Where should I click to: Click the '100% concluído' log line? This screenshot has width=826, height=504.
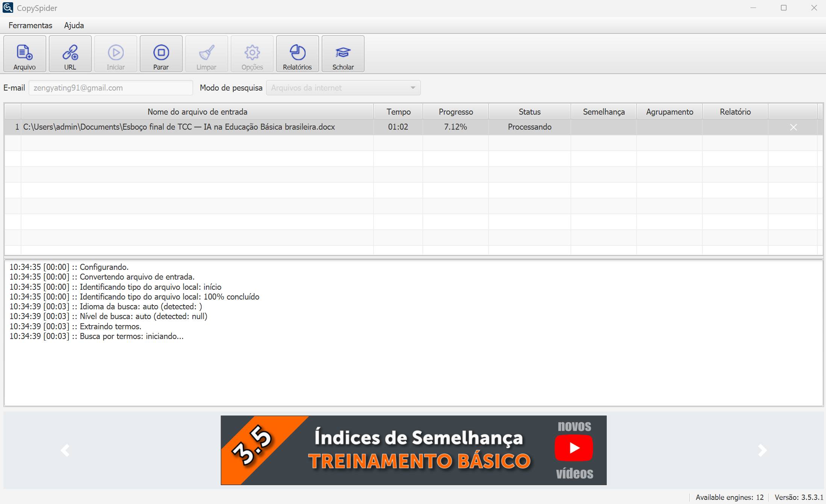point(135,297)
